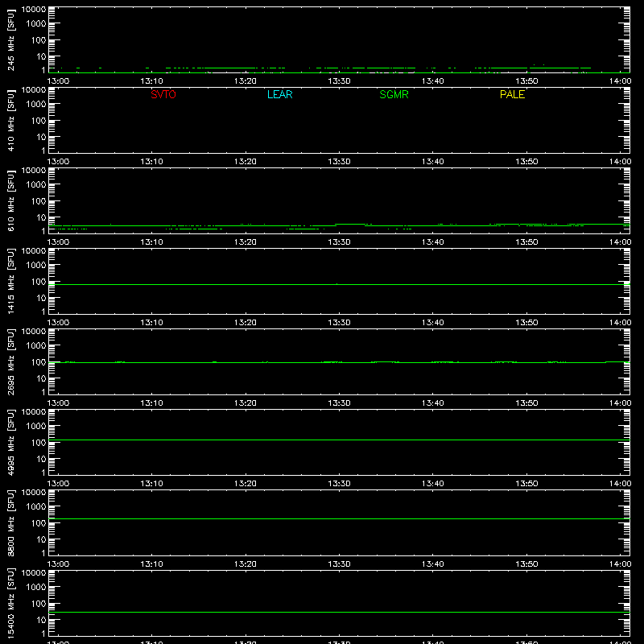Click 13:30 label under the 410 MHz panel
This screenshot has height=644, width=644.
(339, 162)
